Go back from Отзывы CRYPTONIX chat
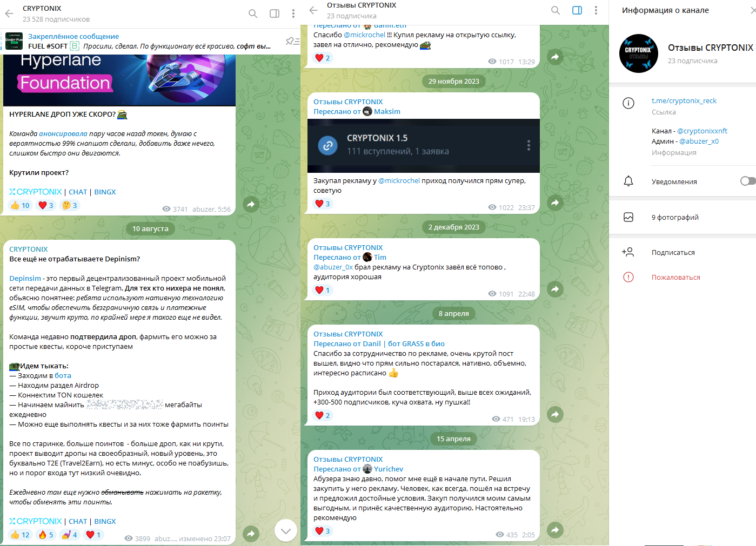The width and height of the screenshot is (756, 546). [313, 10]
